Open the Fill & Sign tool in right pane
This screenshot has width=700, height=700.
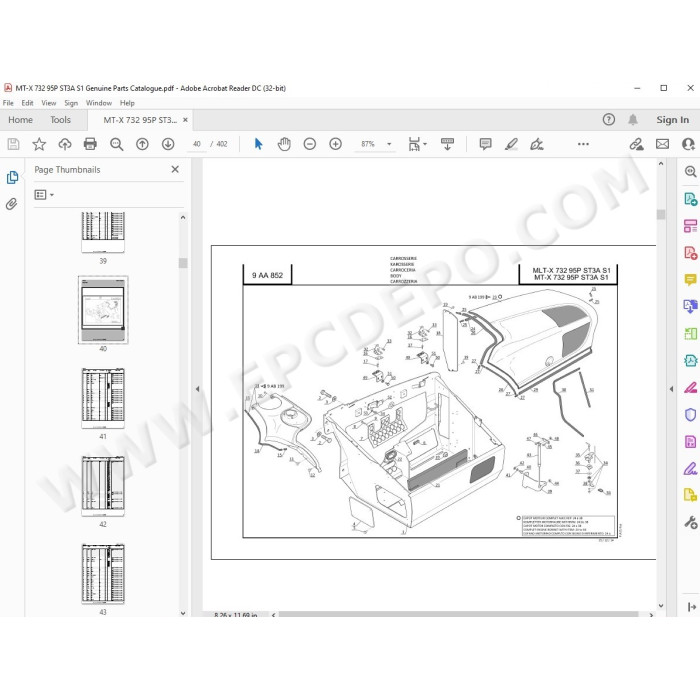pyautogui.click(x=690, y=469)
